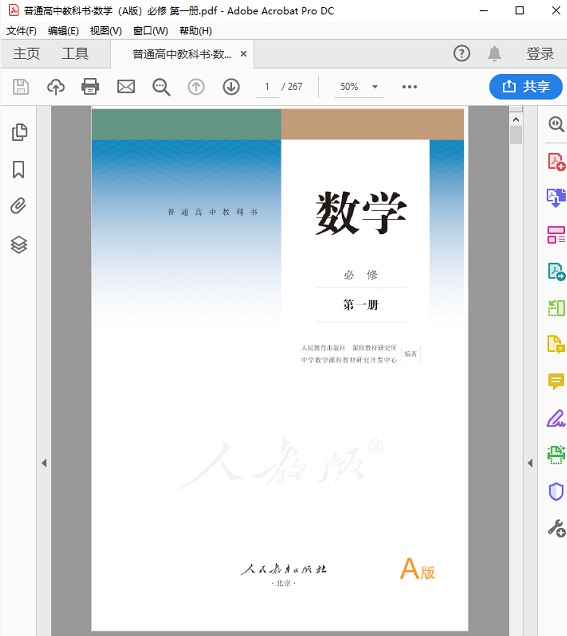Go to next page arrow icon

(x=231, y=87)
